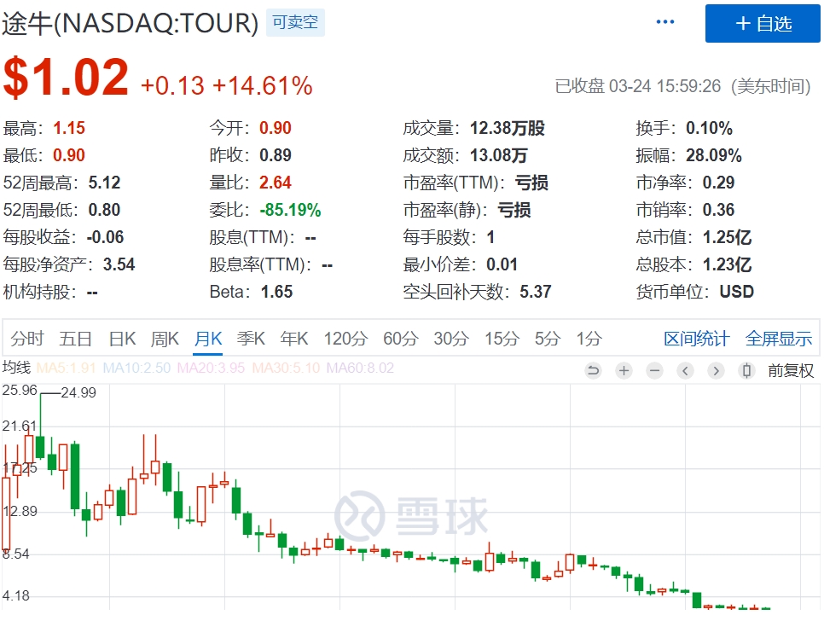Click the 量比 value 2.64

pos(275,183)
